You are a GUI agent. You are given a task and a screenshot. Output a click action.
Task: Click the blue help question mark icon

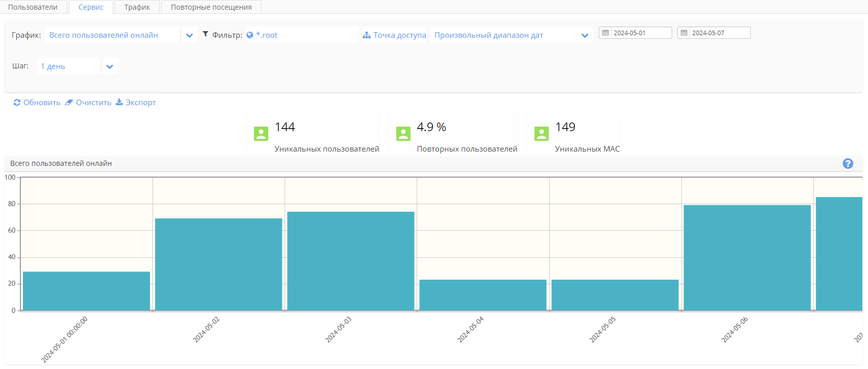point(848,163)
